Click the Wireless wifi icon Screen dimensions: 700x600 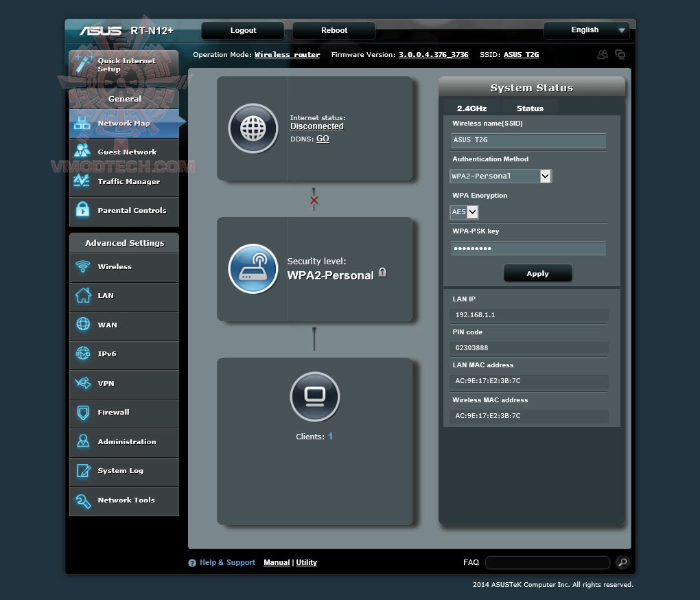tap(82, 266)
